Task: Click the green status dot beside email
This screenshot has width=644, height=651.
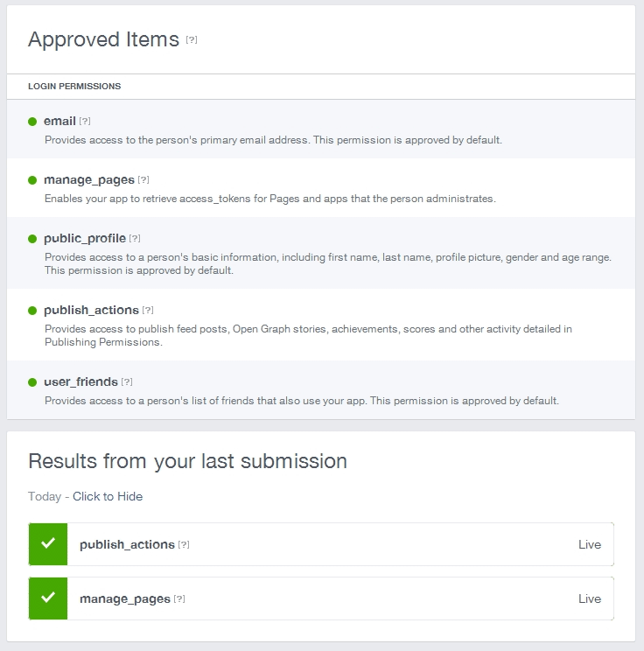Action: [32, 122]
